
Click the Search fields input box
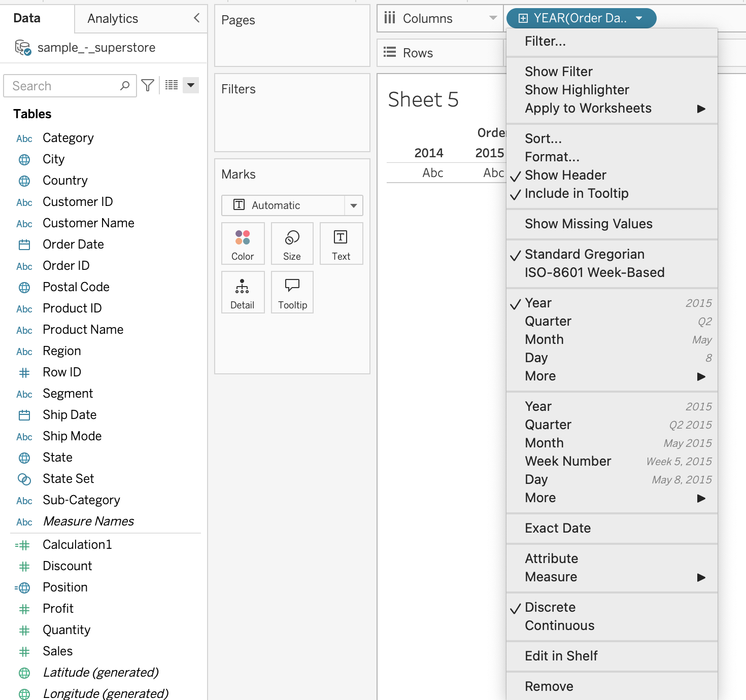point(63,86)
